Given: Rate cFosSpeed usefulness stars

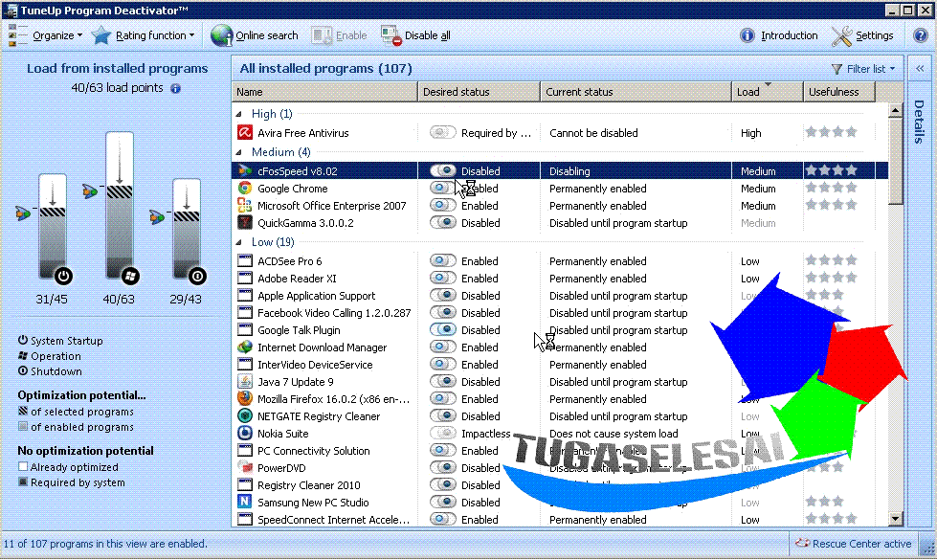Looking at the screenshot, I should pos(831,170).
